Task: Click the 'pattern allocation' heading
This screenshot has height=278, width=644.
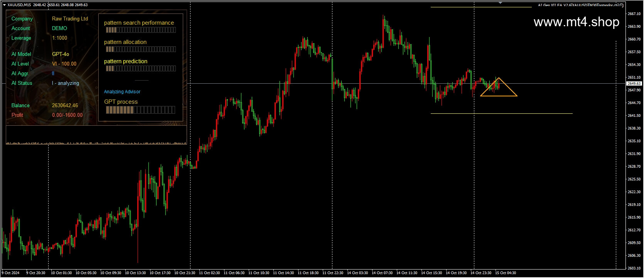Action: [x=125, y=42]
